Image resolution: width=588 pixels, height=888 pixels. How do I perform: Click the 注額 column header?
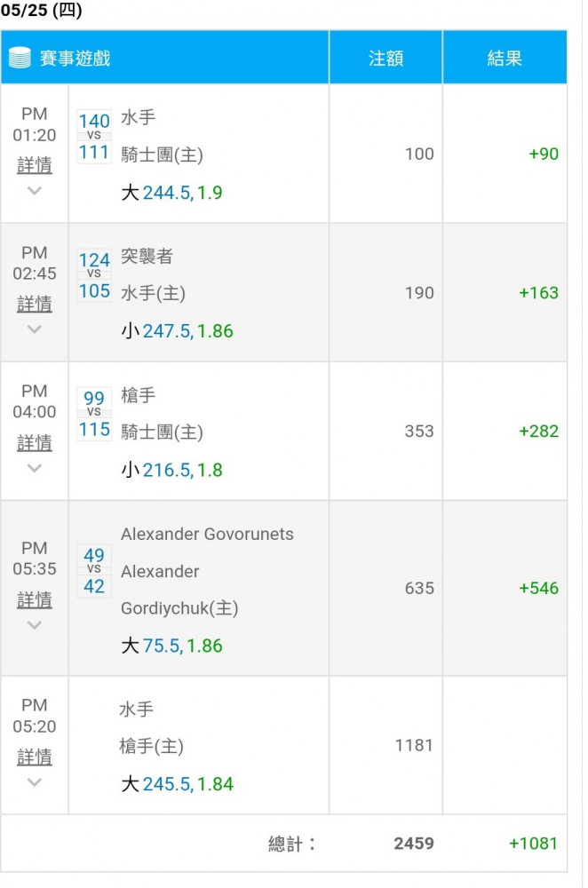[x=385, y=58]
